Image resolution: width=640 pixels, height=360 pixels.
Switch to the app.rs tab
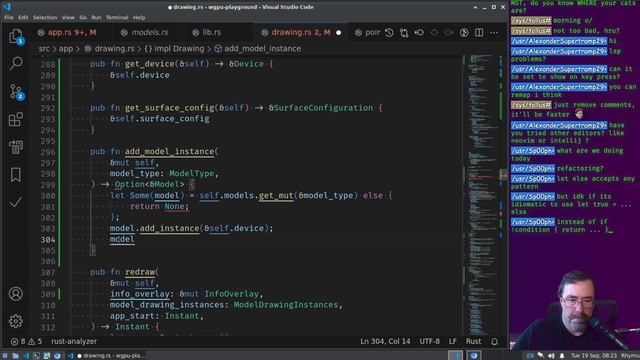pos(72,32)
